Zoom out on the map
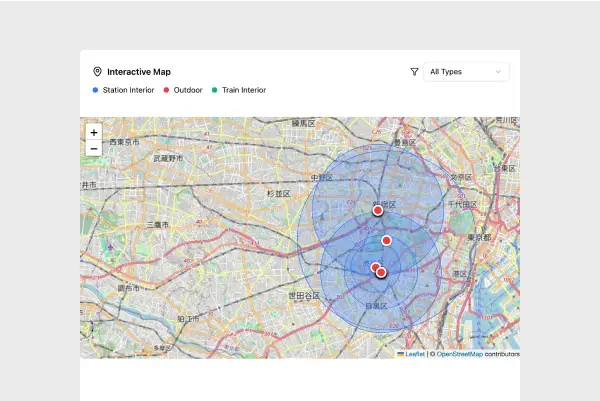Image resolution: width=600 pixels, height=401 pixels. click(x=93, y=149)
